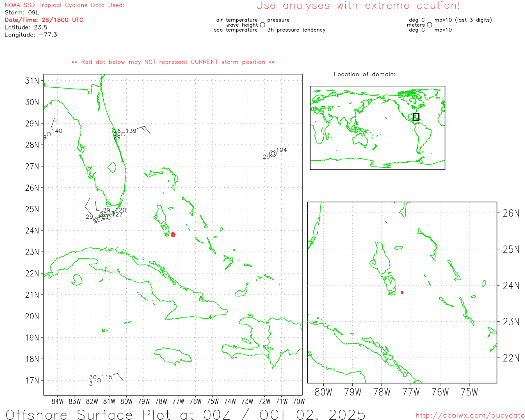Screen dimensions: 525x420
Task: Click the 'Location of domain:' caption
Action: coord(364,74)
